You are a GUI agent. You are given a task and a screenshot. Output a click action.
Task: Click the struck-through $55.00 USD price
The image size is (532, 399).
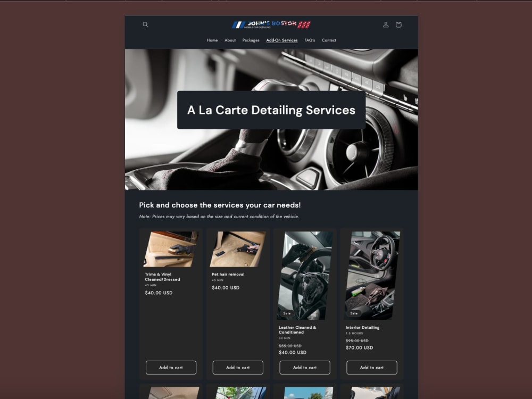point(290,346)
